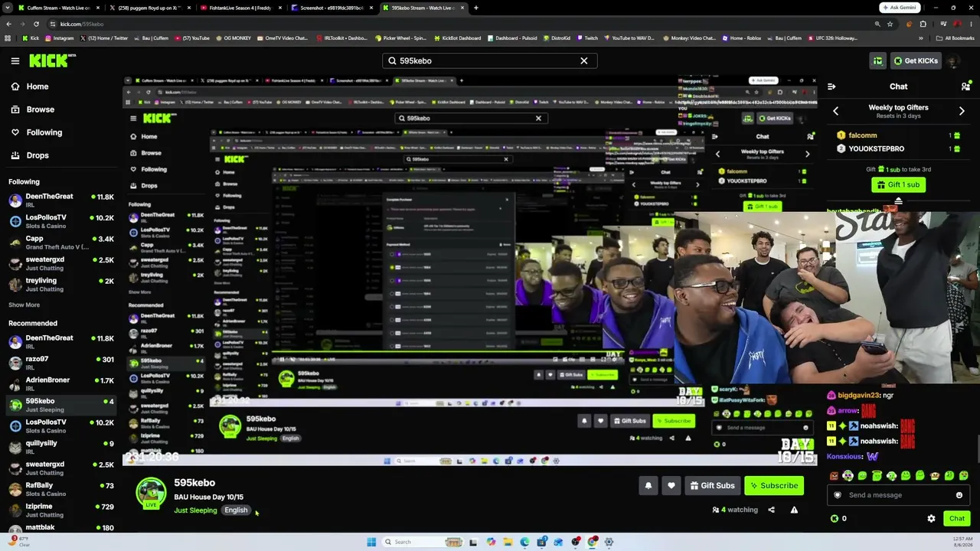The width and height of the screenshot is (980, 551).
Task: Open the KickBot Dashboard bookmark
Action: tap(458, 37)
